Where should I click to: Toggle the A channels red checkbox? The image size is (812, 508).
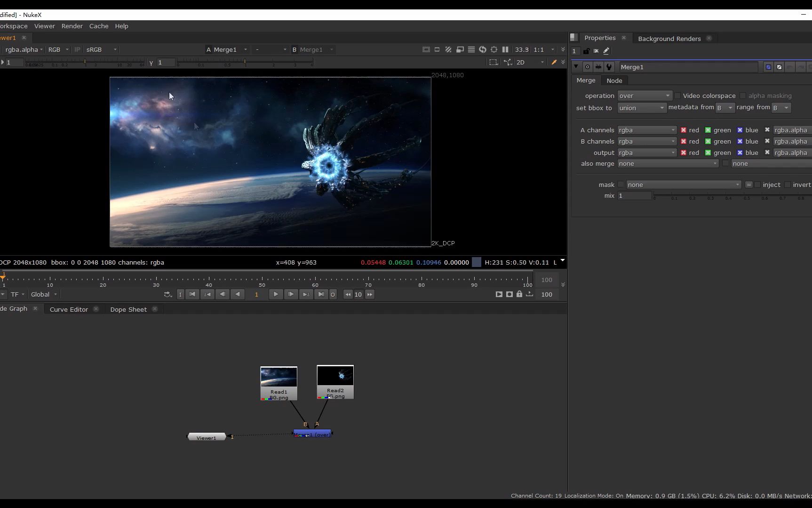click(x=684, y=130)
